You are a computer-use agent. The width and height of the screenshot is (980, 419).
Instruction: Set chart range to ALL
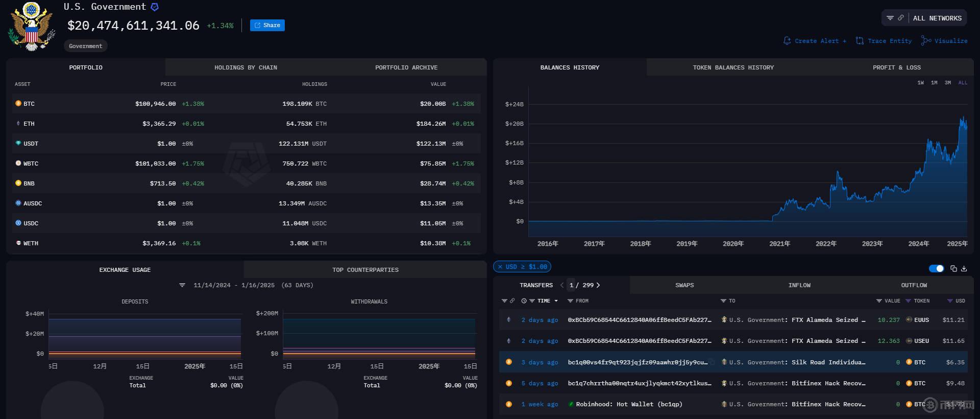point(963,83)
